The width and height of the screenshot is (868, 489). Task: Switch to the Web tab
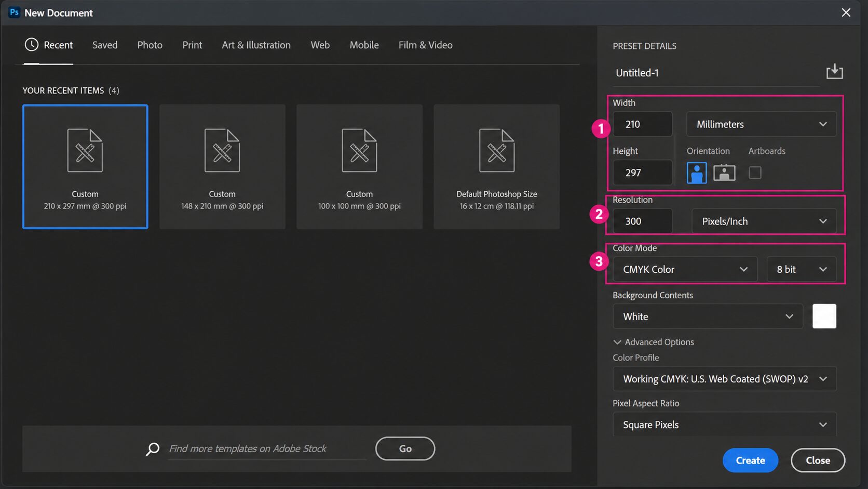coord(320,45)
